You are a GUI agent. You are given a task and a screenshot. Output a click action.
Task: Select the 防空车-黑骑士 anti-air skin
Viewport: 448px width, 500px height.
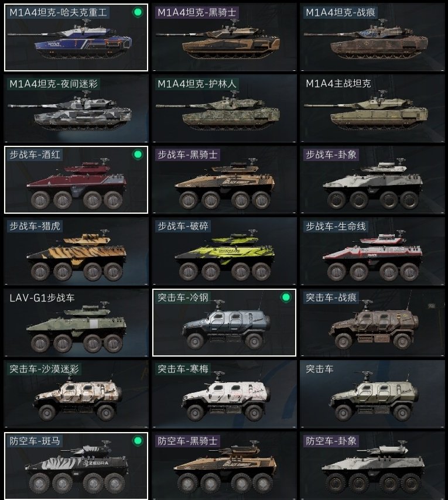pyautogui.click(x=224, y=465)
